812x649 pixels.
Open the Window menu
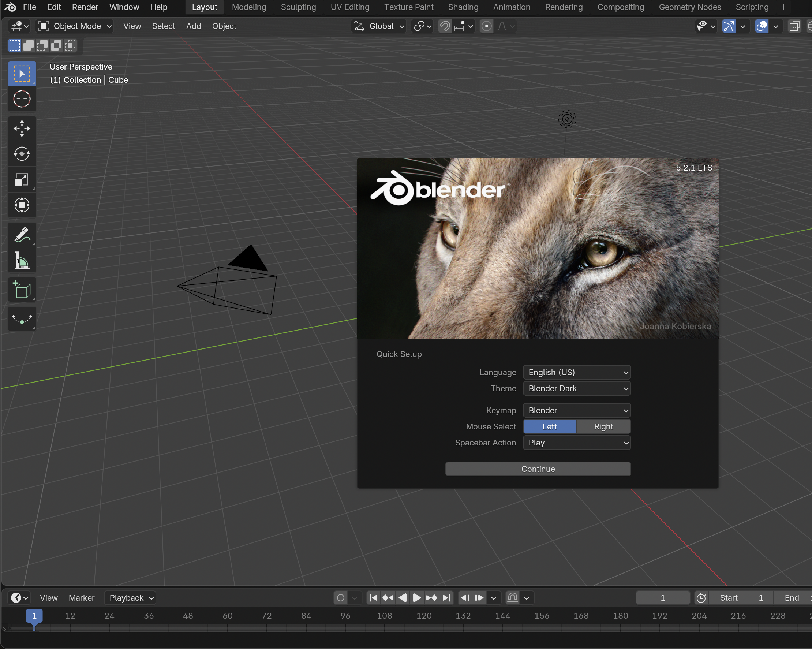[x=124, y=7]
